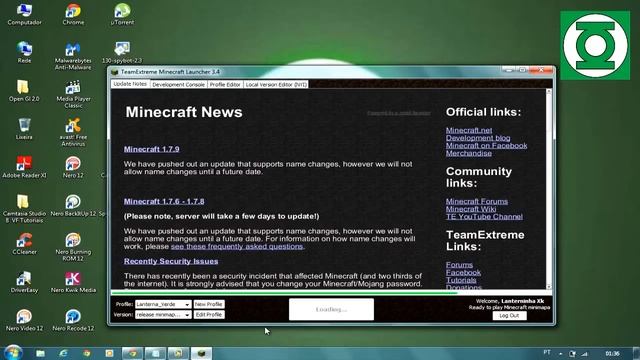640x360 pixels.
Task: Click the Edit Profile button
Action: pyautogui.click(x=209, y=315)
